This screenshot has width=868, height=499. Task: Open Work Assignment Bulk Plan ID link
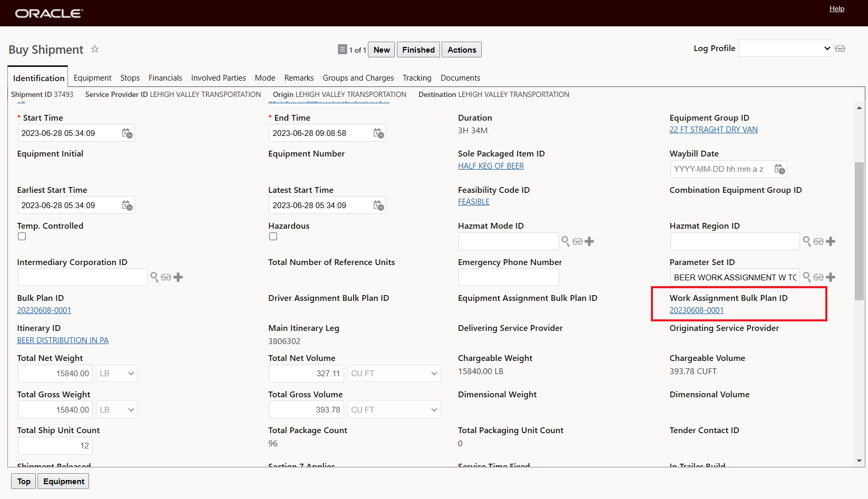697,310
